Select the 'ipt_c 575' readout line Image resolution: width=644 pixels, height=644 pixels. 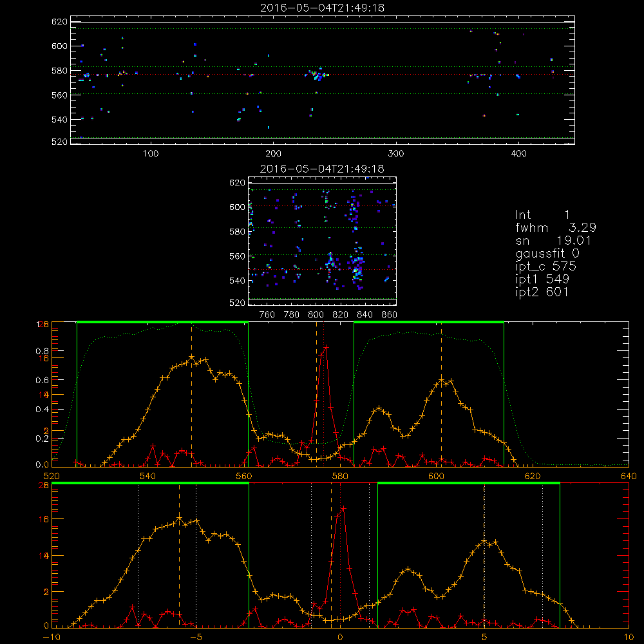tap(545, 267)
